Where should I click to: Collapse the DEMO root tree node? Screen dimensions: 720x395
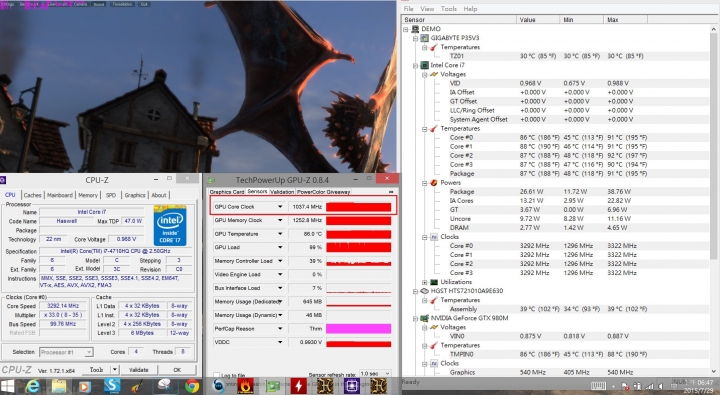tap(406, 29)
